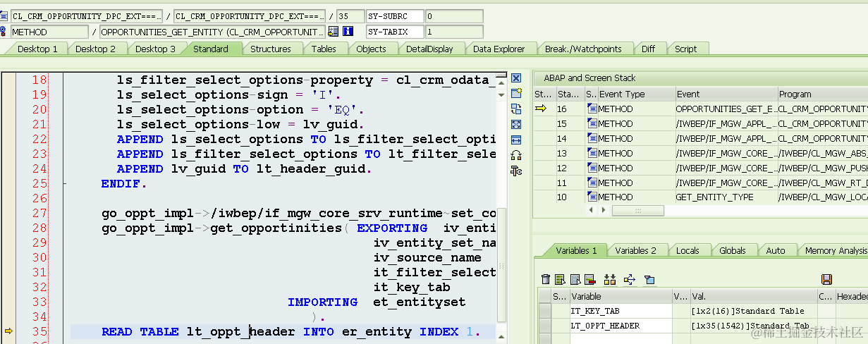868x344 pixels.
Task: Open the Objects tab
Action: (371, 49)
